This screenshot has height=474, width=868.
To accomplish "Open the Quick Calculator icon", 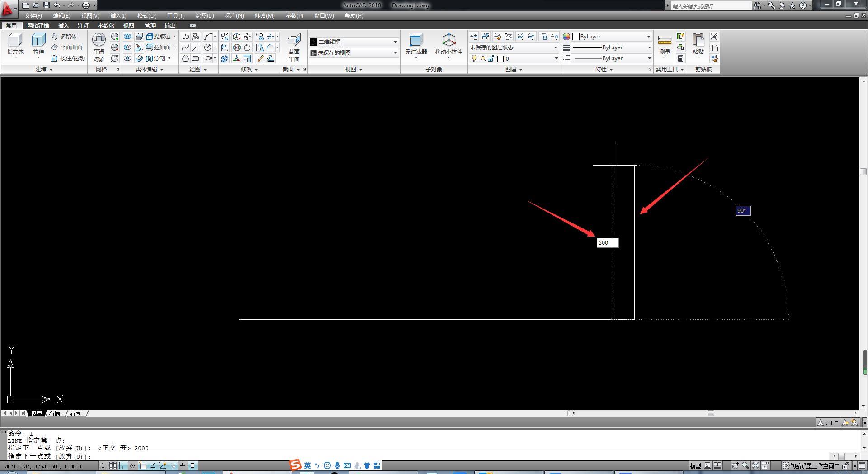I will [x=680, y=58].
